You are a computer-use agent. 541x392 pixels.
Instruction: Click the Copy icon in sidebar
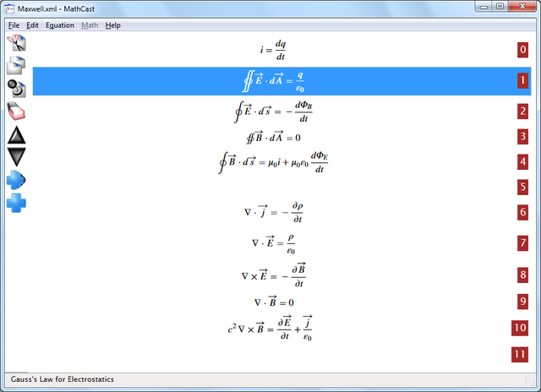pos(16,66)
